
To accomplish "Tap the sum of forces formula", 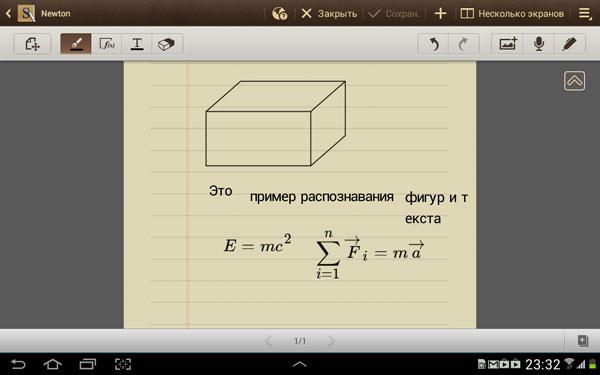I will [x=370, y=254].
